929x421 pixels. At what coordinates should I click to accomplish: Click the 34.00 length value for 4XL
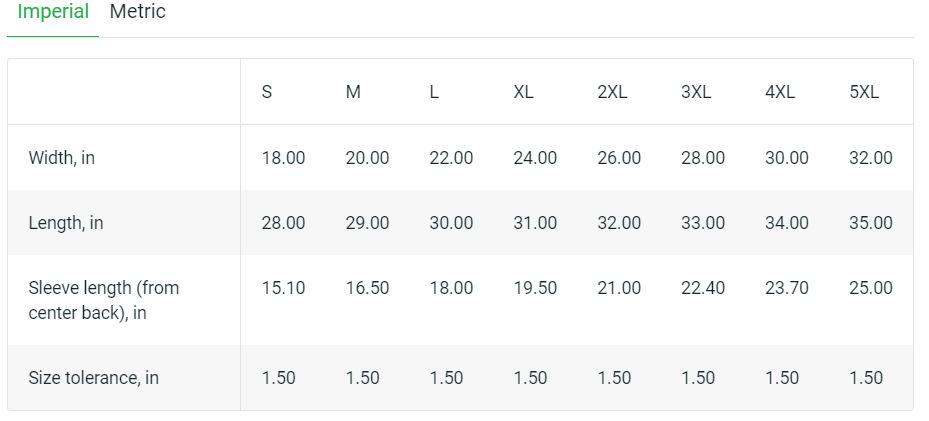[x=787, y=223]
